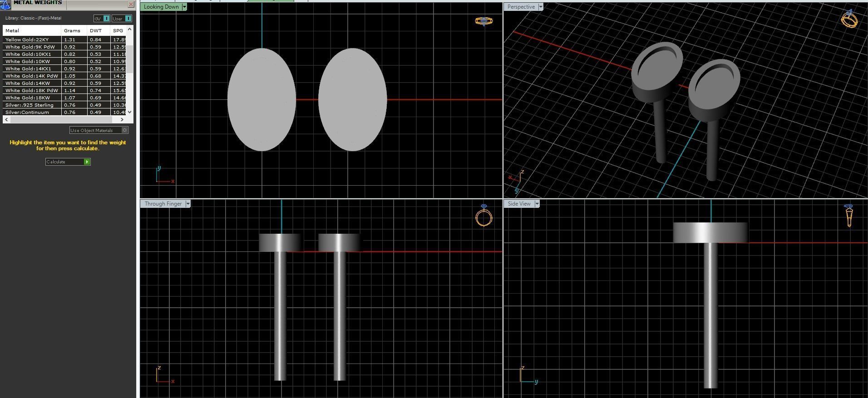Select the Silver:.925 Sterling row
The image size is (868, 398).
pos(64,105)
